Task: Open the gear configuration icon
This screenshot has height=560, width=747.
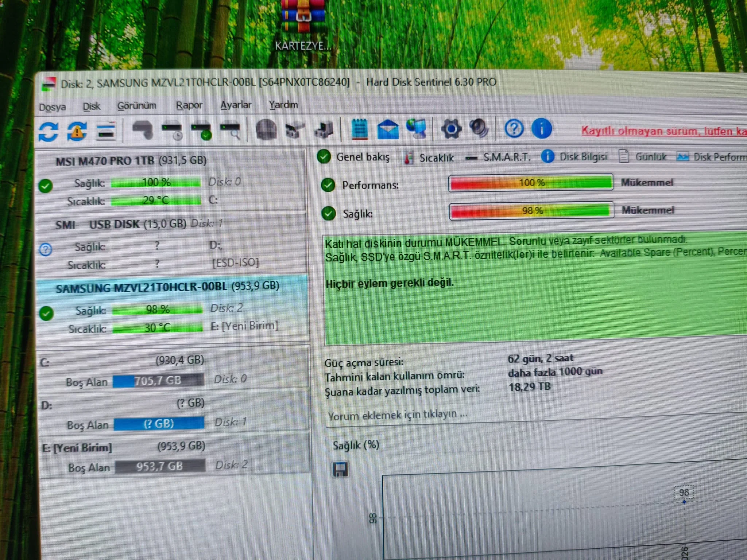Action: point(451,129)
